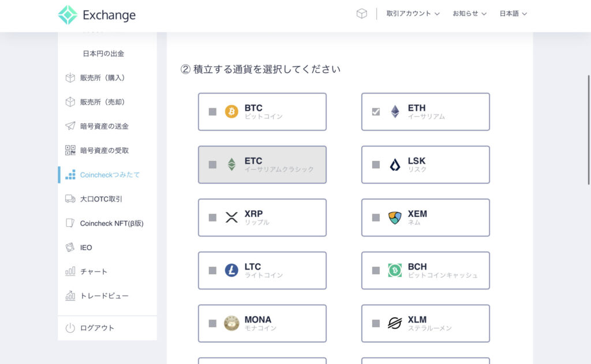Select the BTC ビットコイン currency card
The image size is (591, 364).
(263, 112)
